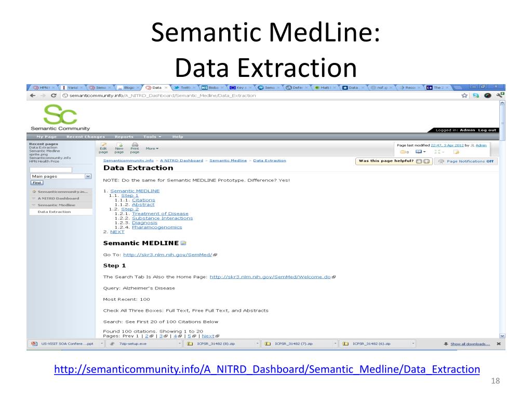
Task: Go to Next citations page link
Action: (208, 336)
